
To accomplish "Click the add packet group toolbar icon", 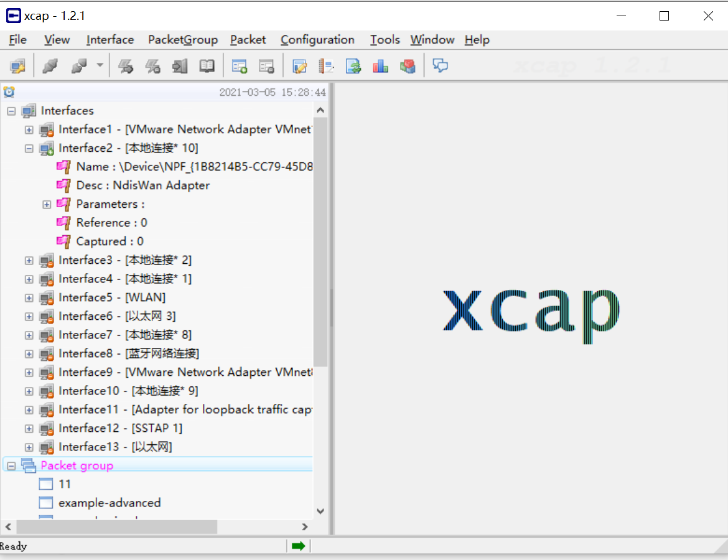I will (239, 66).
